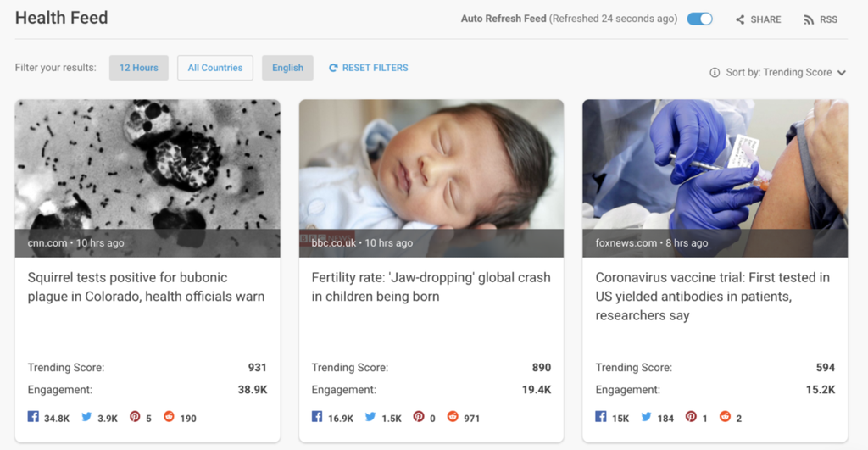Viewport: 868px width, 450px height.
Task: Toggle the Auto Refresh Feed switch
Action: pos(699,19)
